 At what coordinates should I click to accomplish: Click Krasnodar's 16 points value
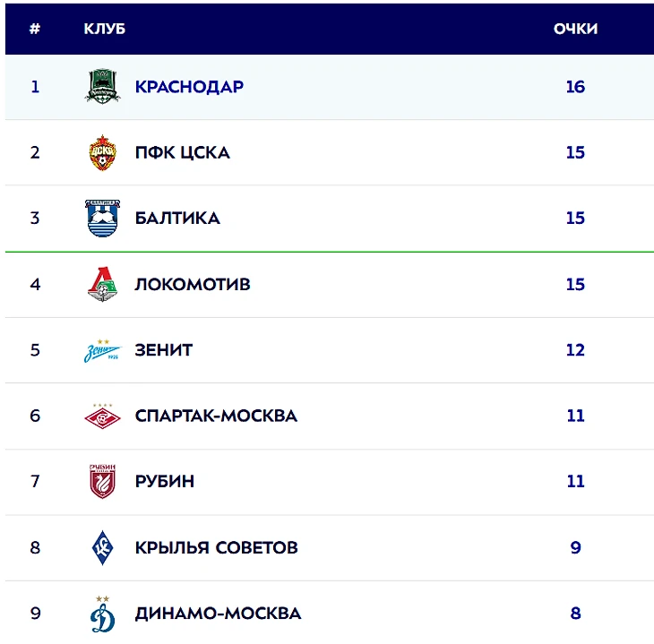pos(575,87)
